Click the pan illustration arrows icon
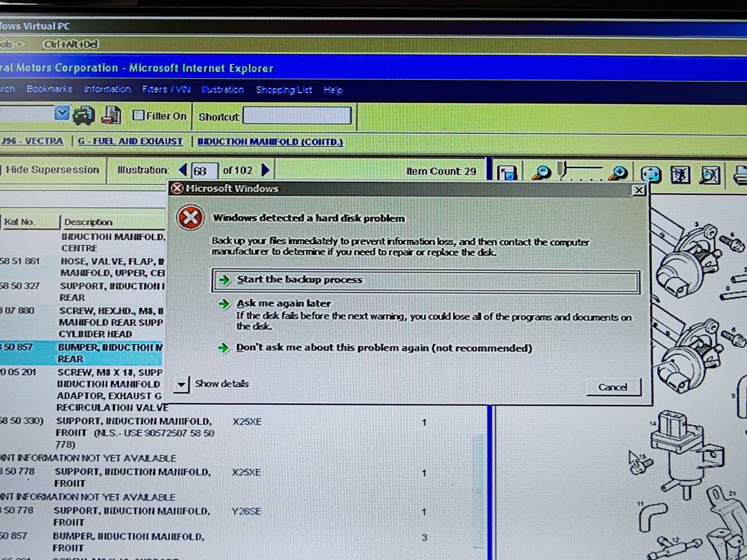Image resolution: width=747 pixels, height=560 pixels. point(651,175)
